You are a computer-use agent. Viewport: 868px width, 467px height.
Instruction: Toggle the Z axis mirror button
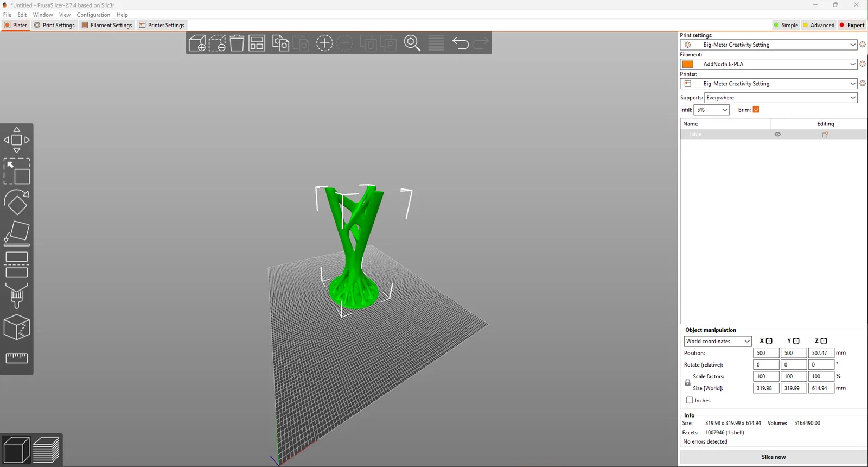(x=824, y=341)
